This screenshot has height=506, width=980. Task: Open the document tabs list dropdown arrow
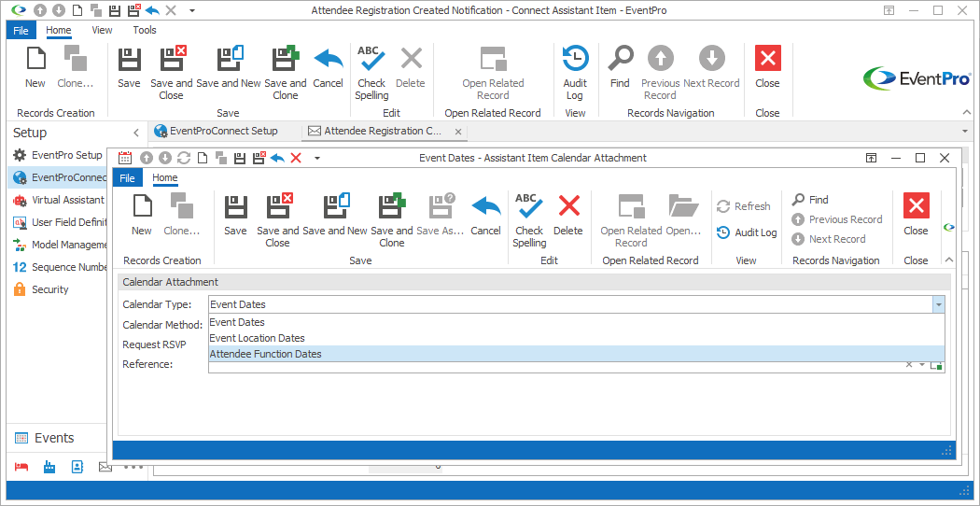point(966,131)
